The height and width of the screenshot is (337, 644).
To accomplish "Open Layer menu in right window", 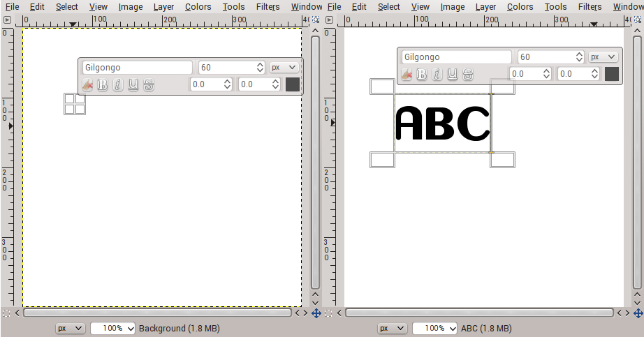I will coord(485,6).
